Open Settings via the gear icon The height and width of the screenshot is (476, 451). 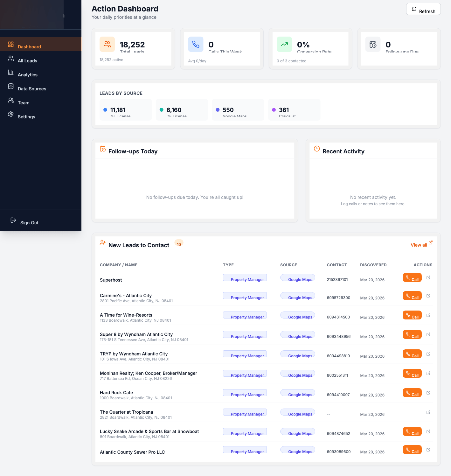coord(11,116)
